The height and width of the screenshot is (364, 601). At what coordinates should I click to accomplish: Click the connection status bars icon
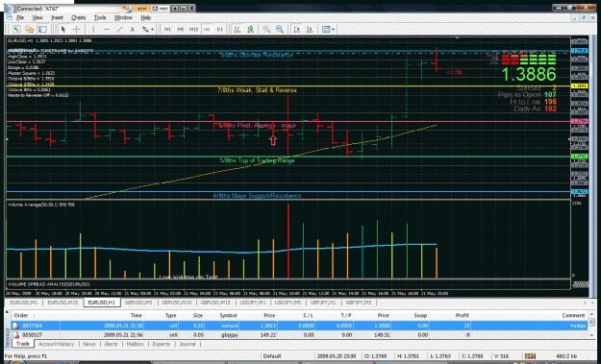click(530, 356)
